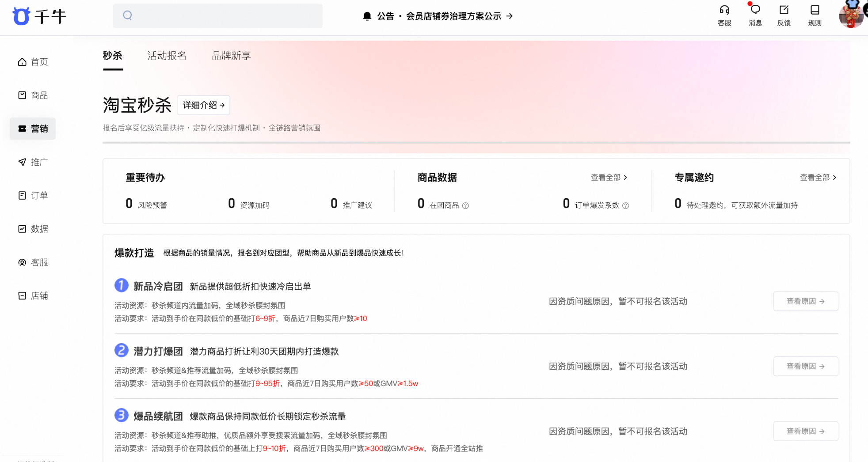Click 详细介绍 button
Screen dimensions: 868x462
[x=203, y=105]
